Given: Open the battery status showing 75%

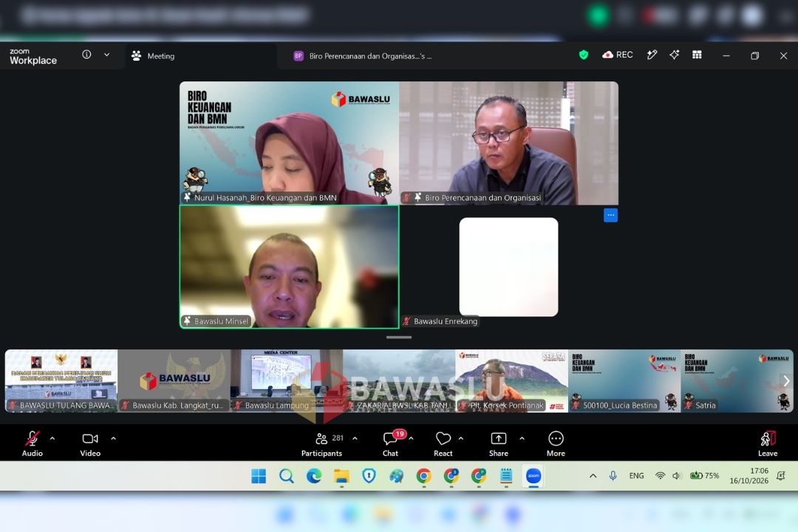Looking at the screenshot, I should tap(704, 476).
